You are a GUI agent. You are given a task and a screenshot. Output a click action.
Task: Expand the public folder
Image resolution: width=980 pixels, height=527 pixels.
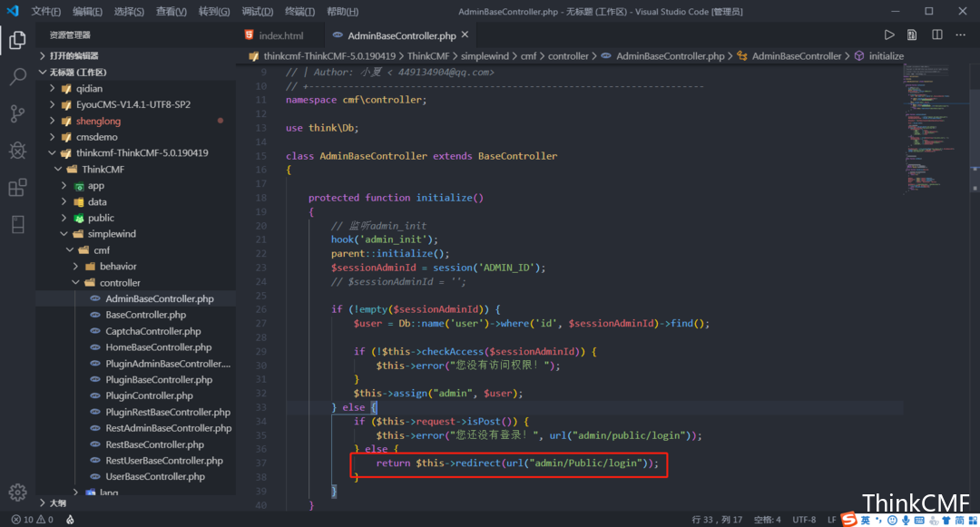136,218
